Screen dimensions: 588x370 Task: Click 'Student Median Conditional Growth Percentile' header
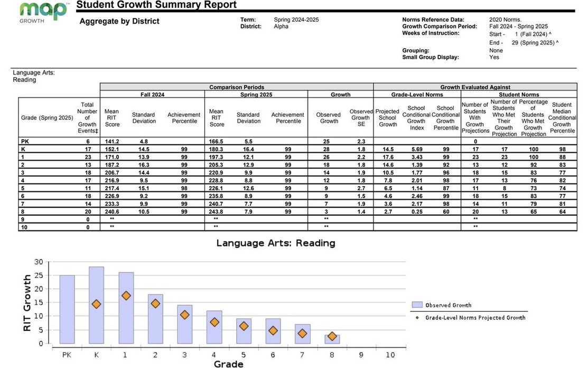tap(562, 117)
